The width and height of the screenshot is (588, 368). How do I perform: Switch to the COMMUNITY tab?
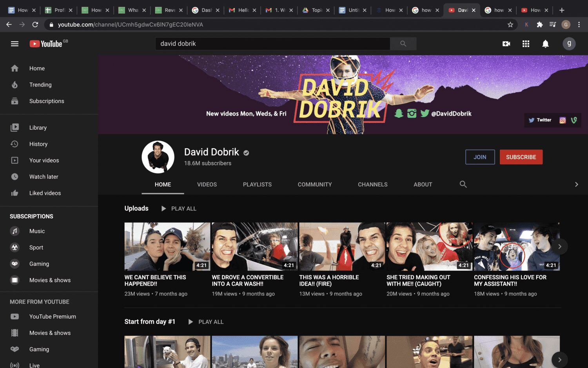(315, 184)
